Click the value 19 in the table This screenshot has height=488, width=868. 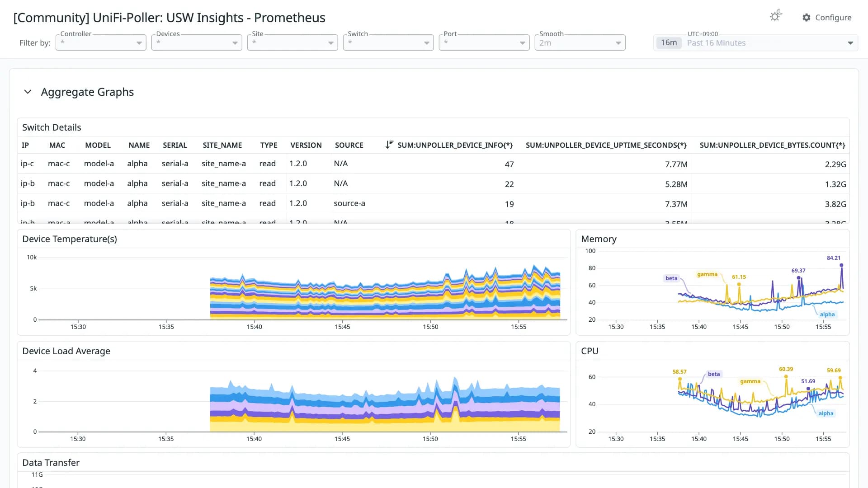click(x=509, y=204)
